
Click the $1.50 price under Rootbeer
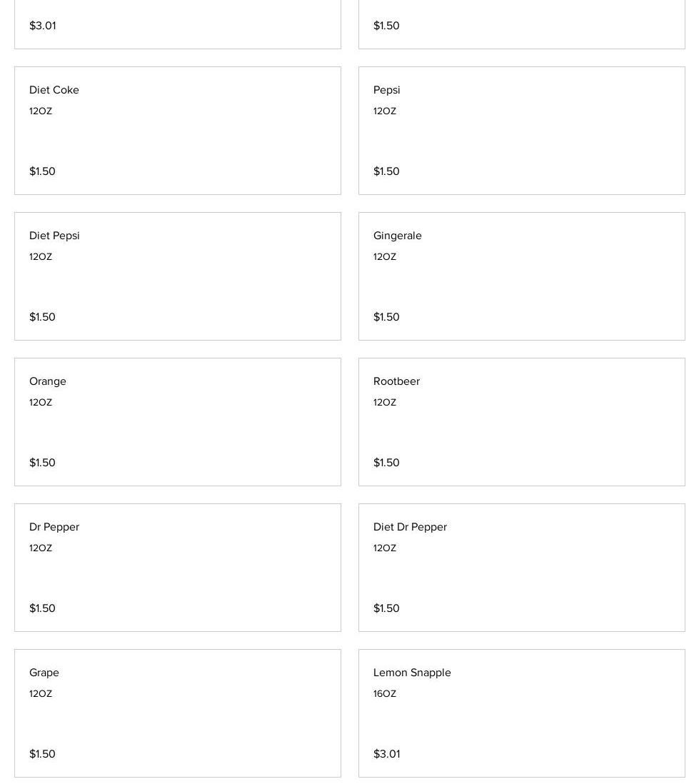[x=386, y=463]
